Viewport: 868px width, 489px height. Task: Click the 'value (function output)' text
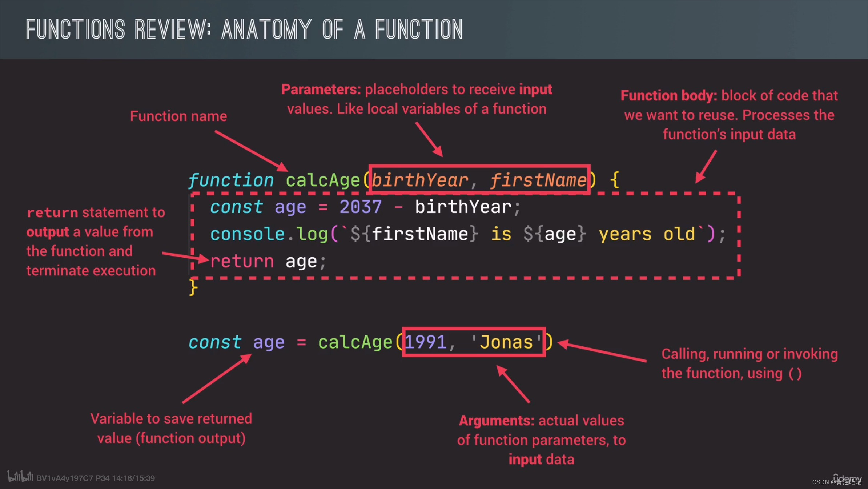point(171,438)
